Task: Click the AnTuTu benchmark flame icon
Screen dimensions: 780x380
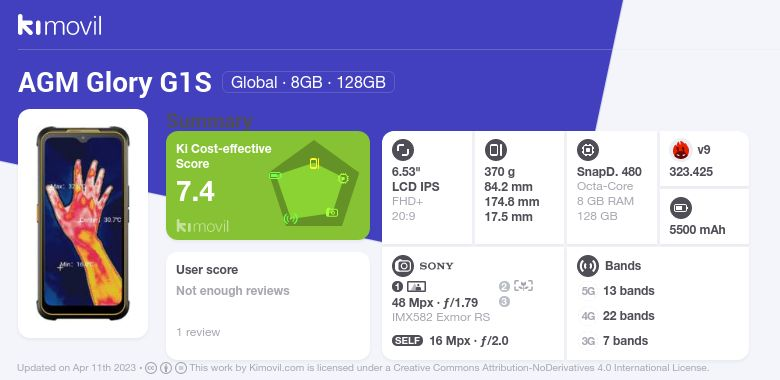Action: [x=681, y=150]
